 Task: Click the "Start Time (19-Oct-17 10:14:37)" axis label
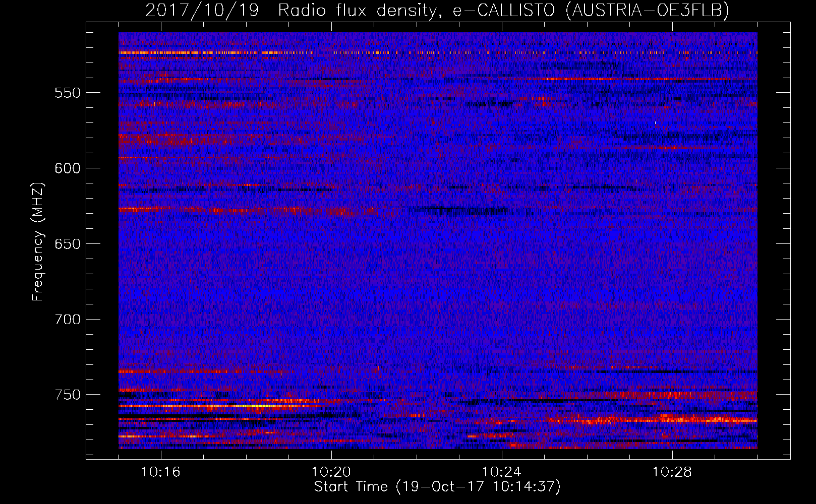[x=437, y=487]
